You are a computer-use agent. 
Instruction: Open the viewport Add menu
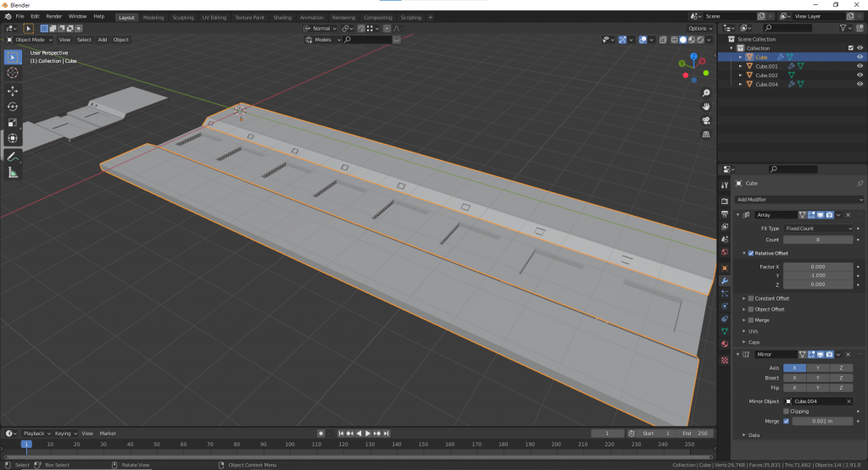[x=103, y=40]
